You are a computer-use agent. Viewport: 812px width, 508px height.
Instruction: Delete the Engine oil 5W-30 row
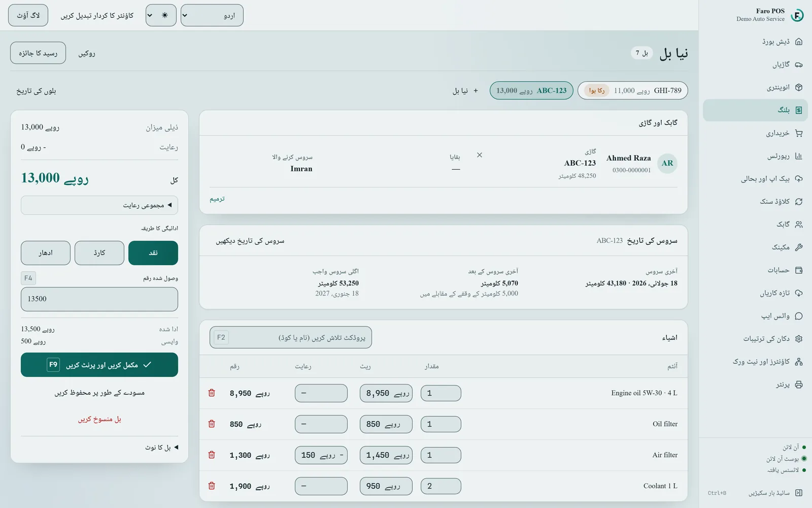coord(212,393)
